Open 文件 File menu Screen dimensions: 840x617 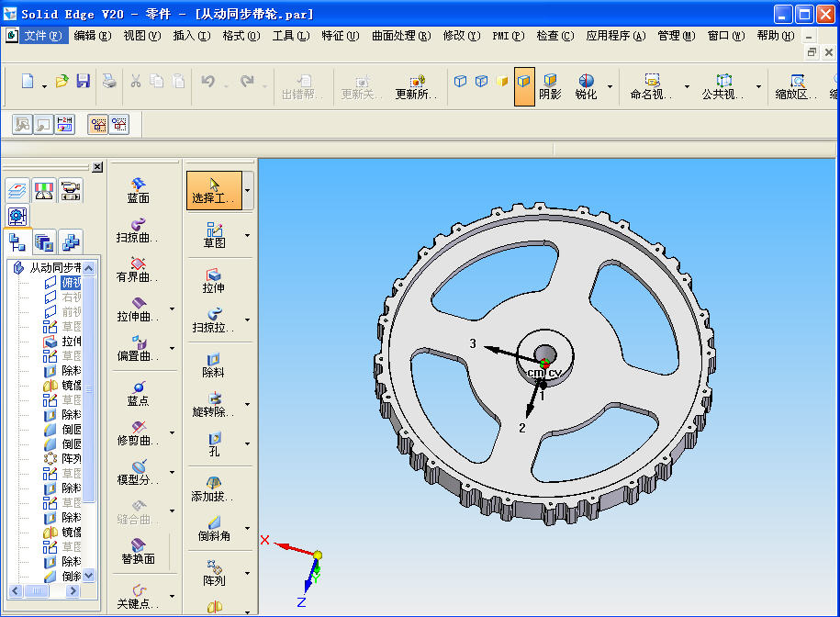coord(43,36)
